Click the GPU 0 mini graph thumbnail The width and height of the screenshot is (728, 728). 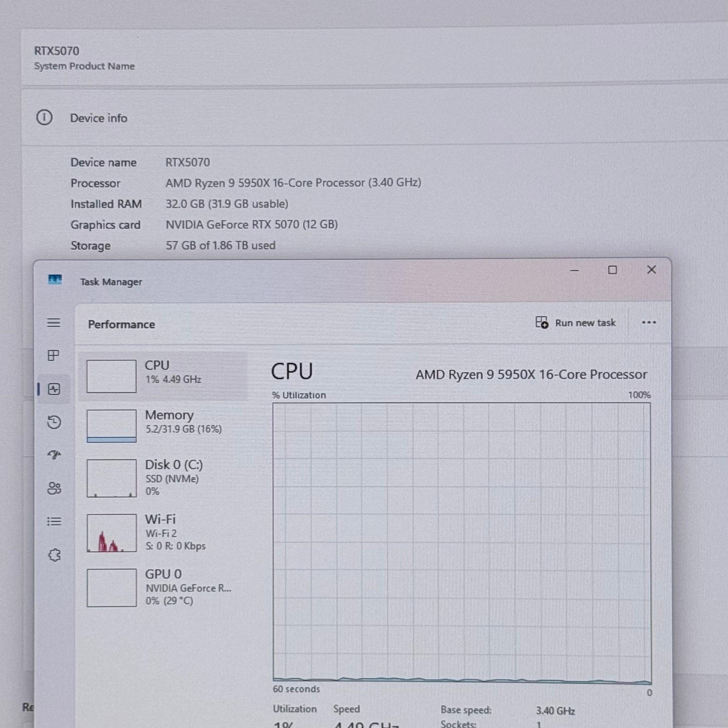112,588
